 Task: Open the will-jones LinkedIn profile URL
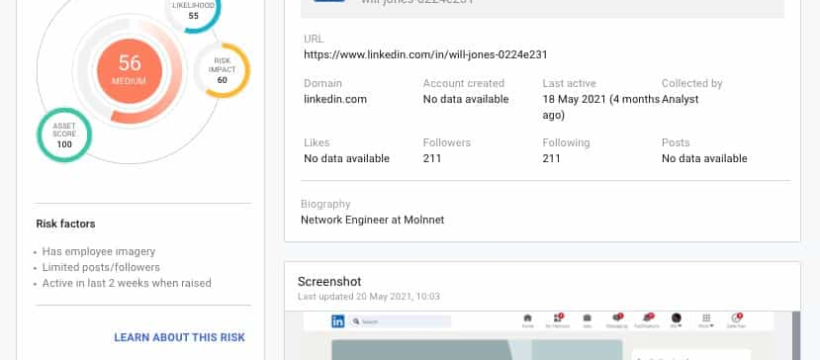425,54
